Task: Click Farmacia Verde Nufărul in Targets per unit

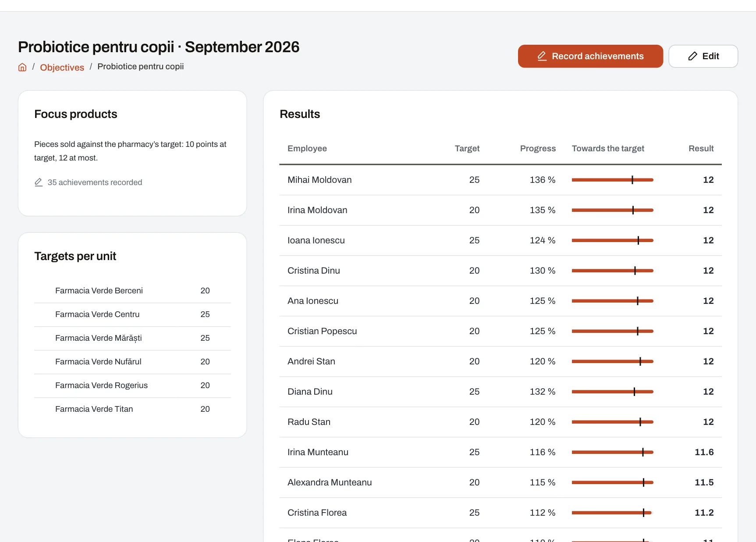Action: click(x=98, y=362)
